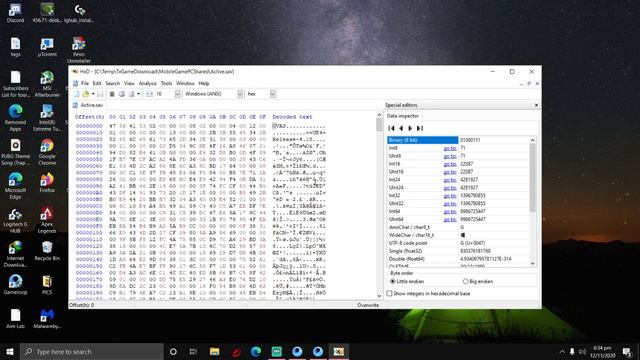The image size is (640, 360).
Task: Enable Show integers in hexadecimal base
Action: (428, 293)
